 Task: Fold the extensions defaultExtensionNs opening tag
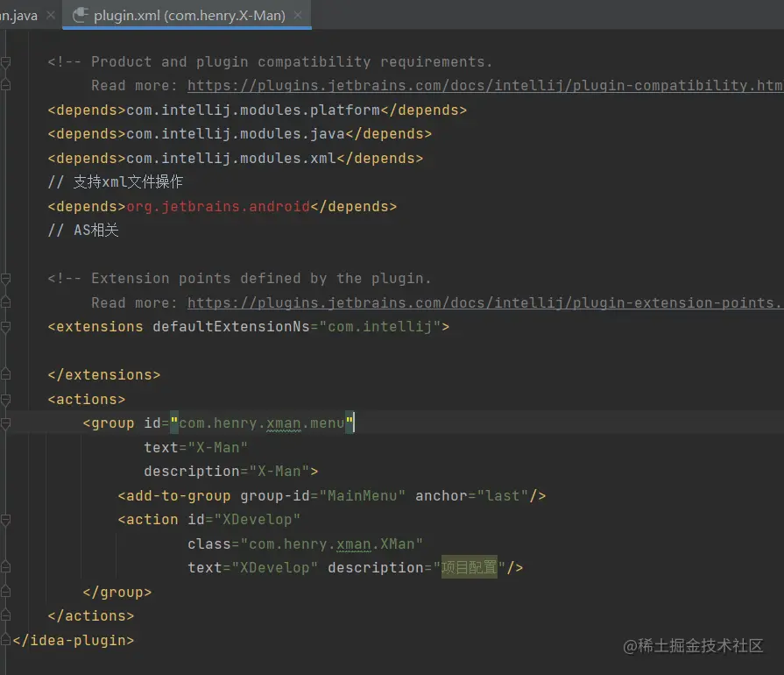pos(5,327)
